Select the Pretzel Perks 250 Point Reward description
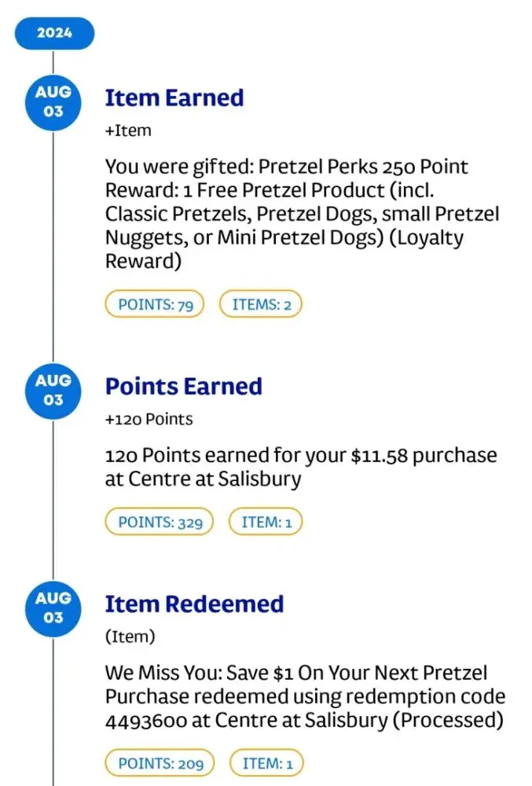This screenshot has width=532, height=786. click(302, 214)
